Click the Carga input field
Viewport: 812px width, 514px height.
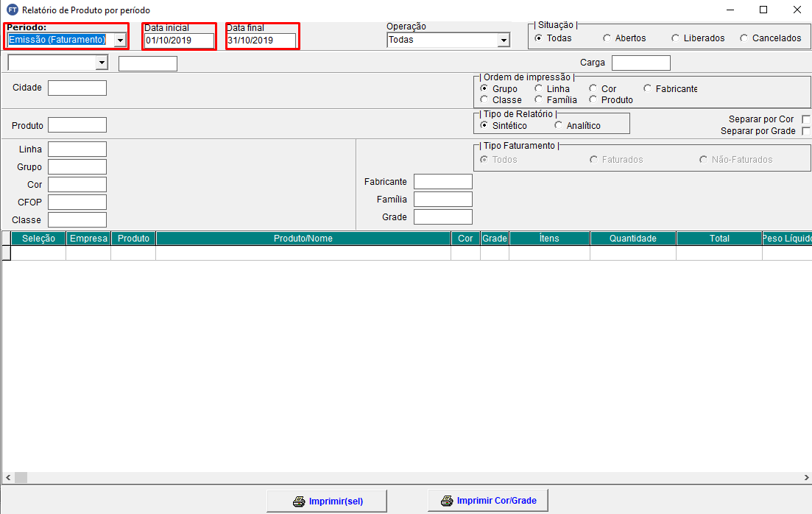641,63
